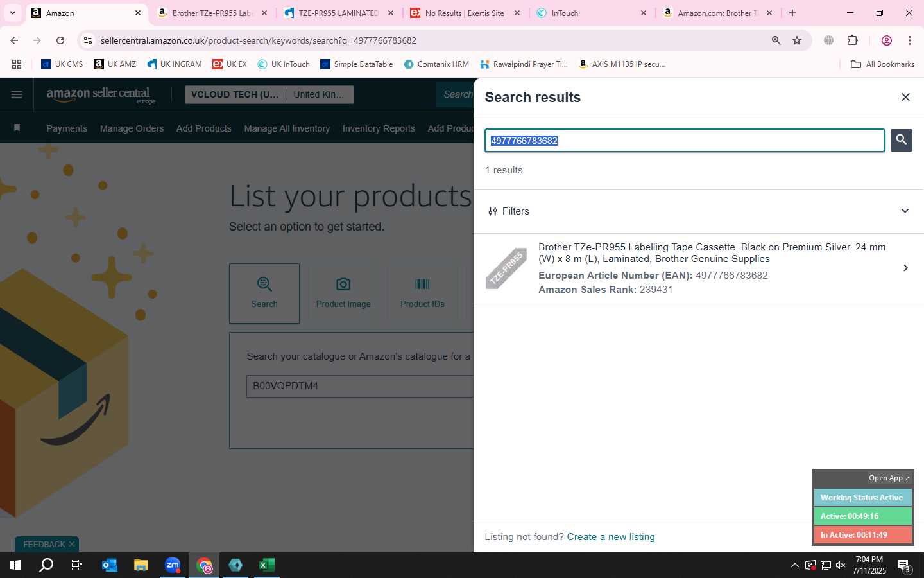Open the tab search dropdown arrow
Viewport: 924px width, 578px height.
tap(12, 13)
